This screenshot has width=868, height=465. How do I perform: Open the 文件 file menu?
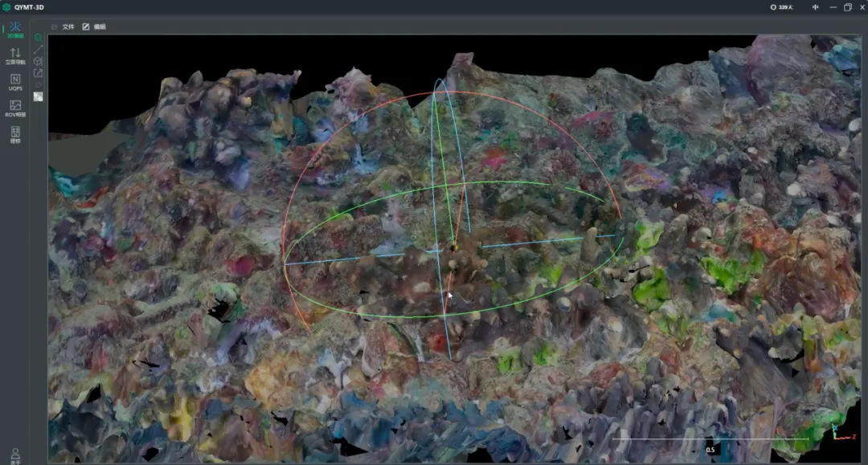pyautogui.click(x=63, y=27)
